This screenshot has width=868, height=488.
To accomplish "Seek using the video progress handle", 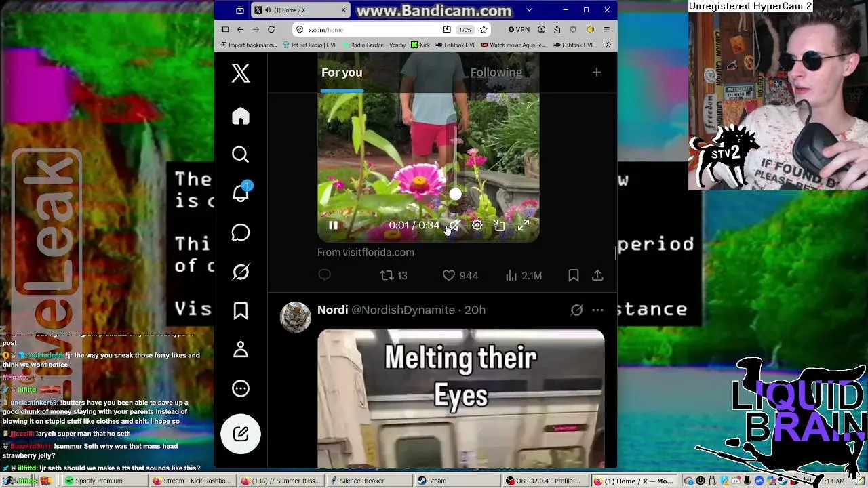I will click(x=456, y=195).
